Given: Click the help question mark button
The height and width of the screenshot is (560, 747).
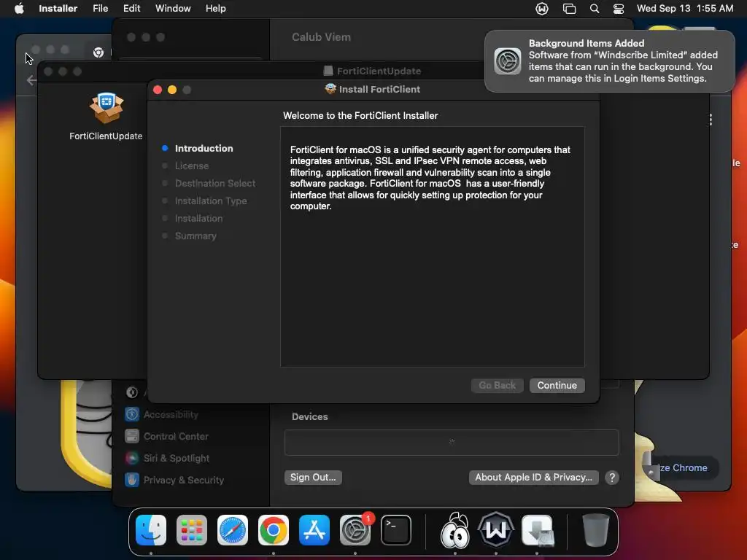Looking at the screenshot, I should (x=612, y=478).
